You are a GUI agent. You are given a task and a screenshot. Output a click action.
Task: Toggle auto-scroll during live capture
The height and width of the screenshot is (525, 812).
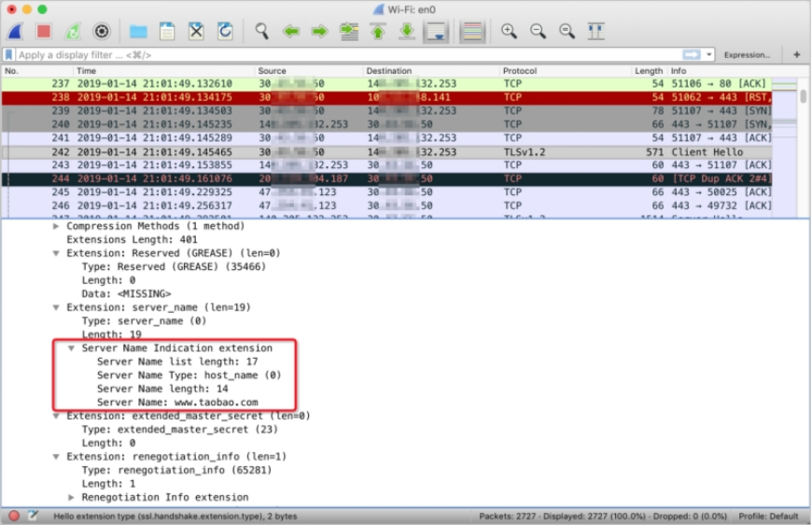coord(435,32)
